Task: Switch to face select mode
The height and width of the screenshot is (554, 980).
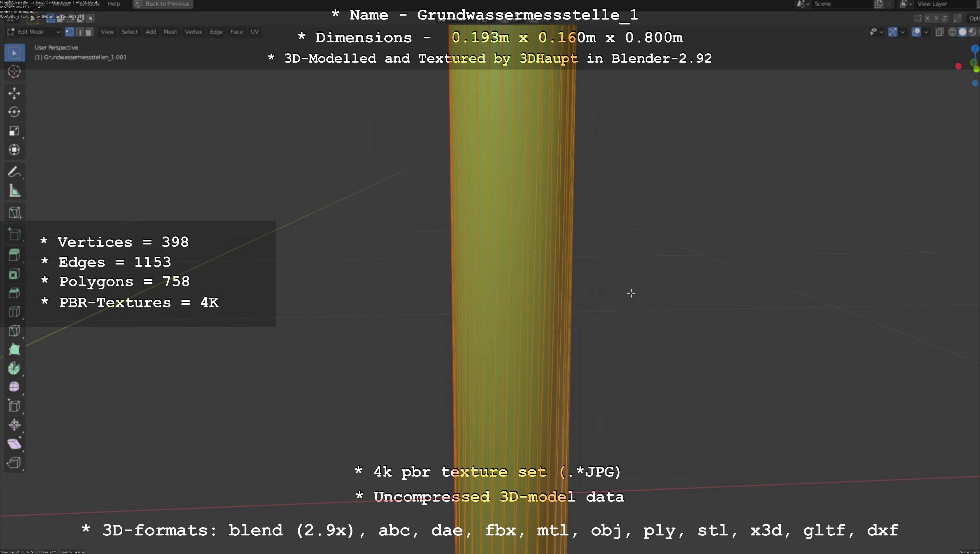Action: tap(89, 32)
